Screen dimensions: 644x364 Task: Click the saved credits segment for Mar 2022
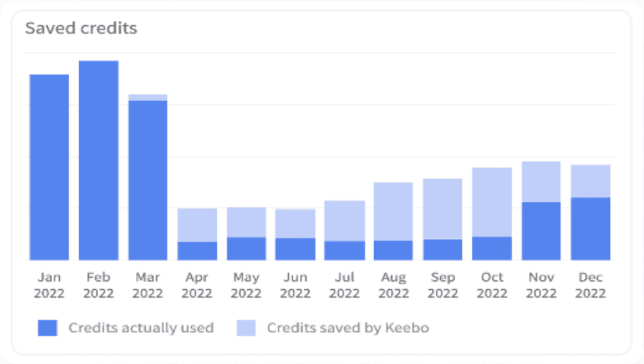tap(148, 97)
